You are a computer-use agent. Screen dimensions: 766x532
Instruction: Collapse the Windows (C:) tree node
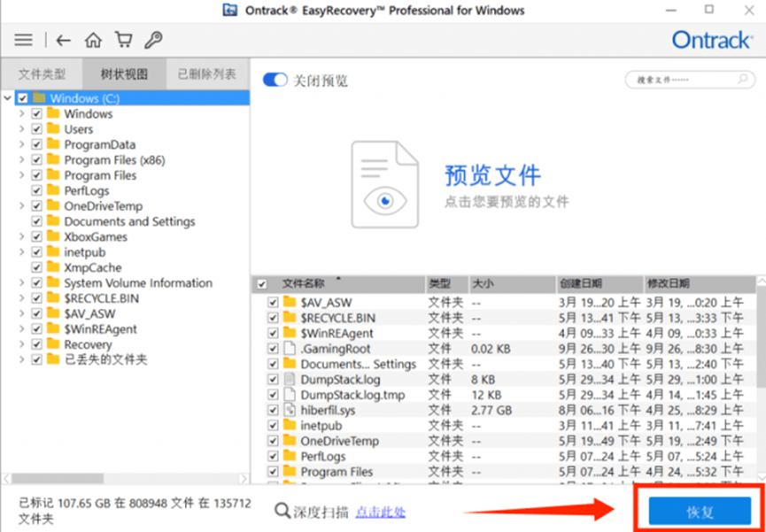tap(7, 98)
